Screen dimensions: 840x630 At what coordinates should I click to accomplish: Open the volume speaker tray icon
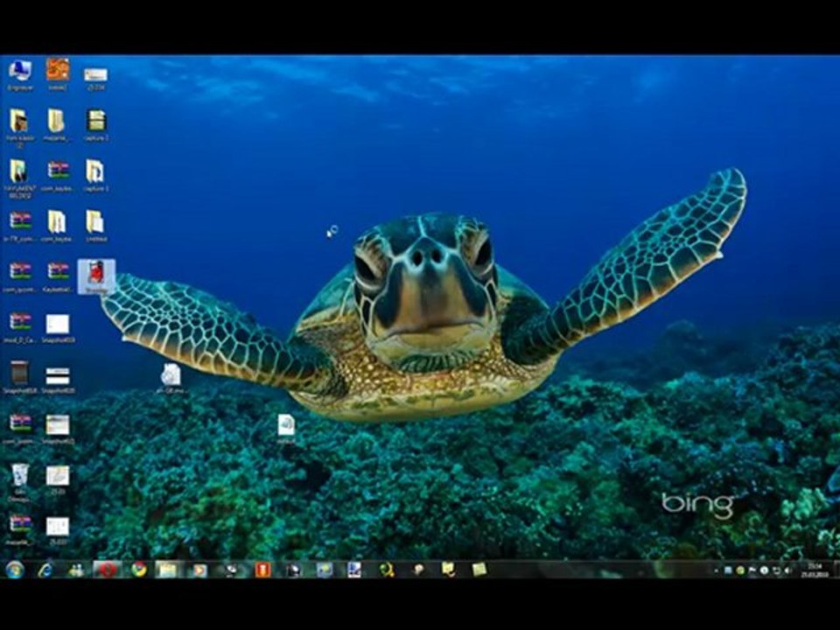pos(787,571)
